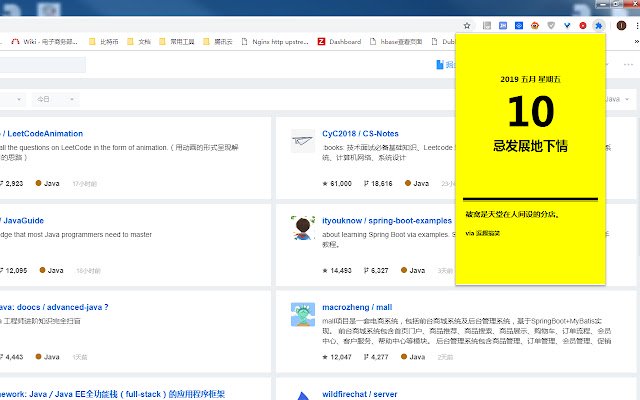Click the ityouknow user avatar
Viewport: 640px width, 400px height.
pyautogui.click(x=303, y=228)
